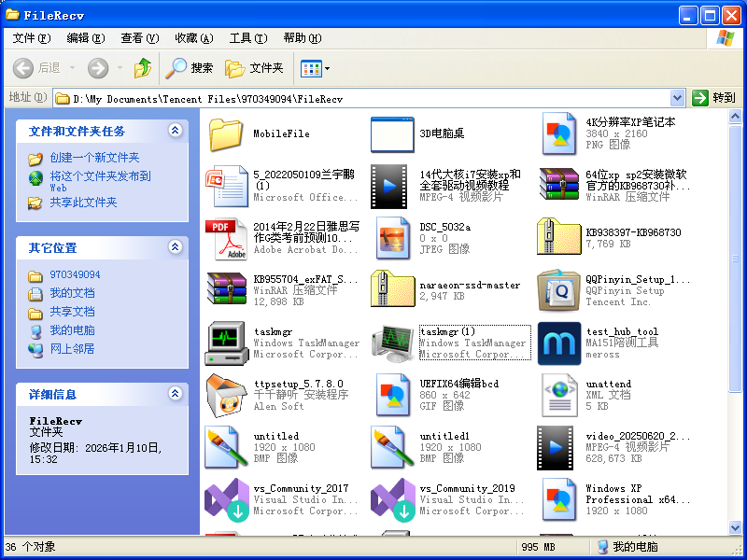Screen dimensions: 747x560
Task: Collapse the 详细信息 panel
Action: coord(175,394)
